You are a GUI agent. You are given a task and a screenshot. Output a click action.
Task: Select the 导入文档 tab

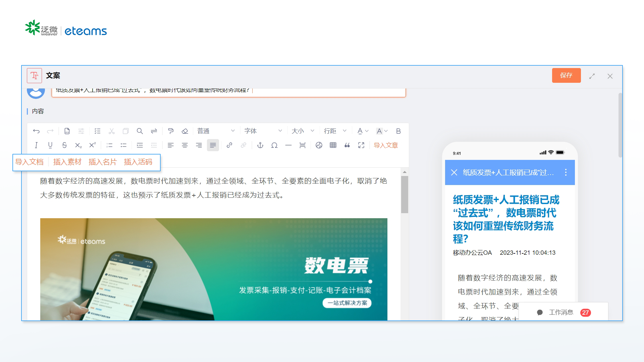[x=30, y=162]
